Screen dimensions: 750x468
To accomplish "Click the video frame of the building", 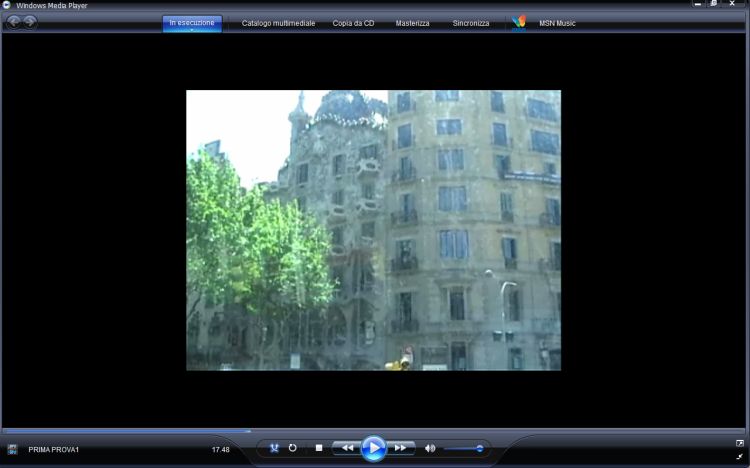I will point(373,230).
